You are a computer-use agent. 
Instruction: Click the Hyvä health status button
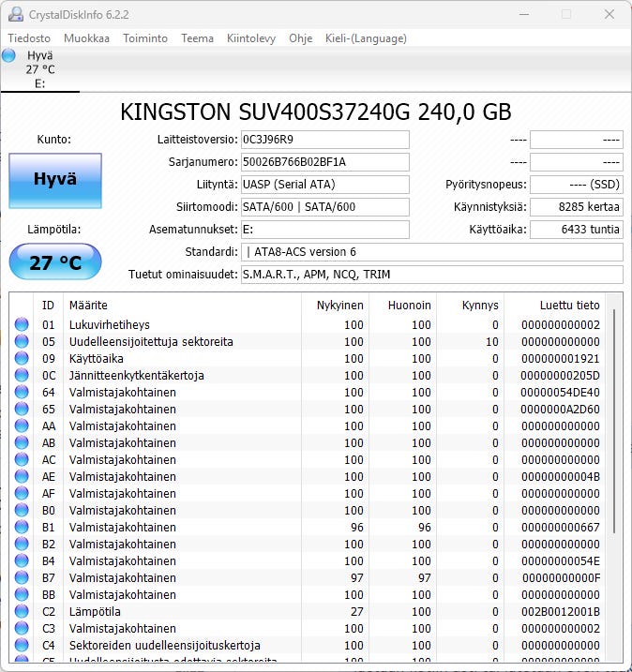click(55, 180)
